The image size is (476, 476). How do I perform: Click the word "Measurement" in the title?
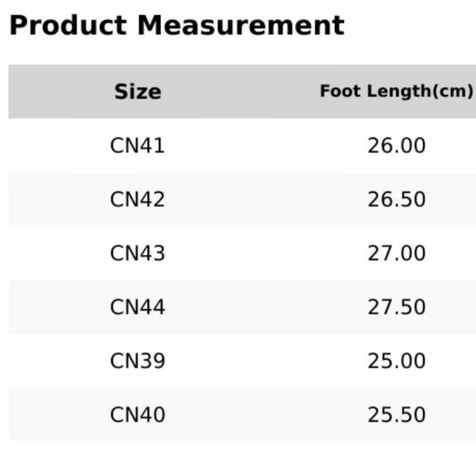click(x=241, y=26)
